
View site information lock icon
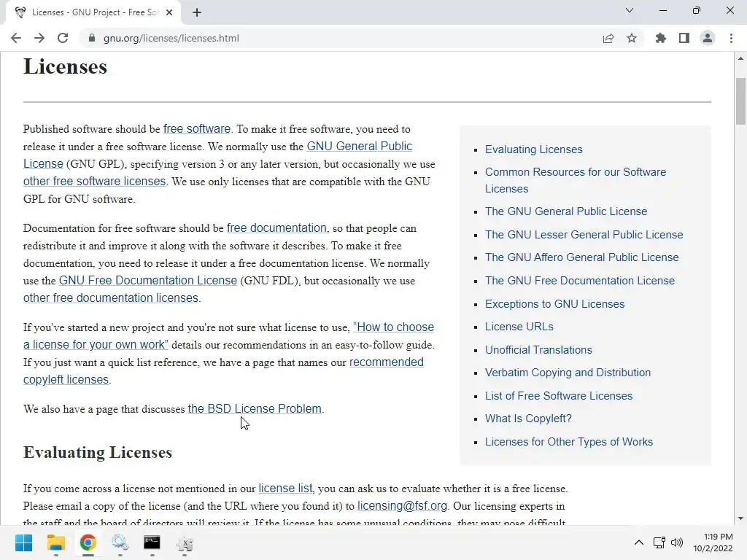(92, 38)
